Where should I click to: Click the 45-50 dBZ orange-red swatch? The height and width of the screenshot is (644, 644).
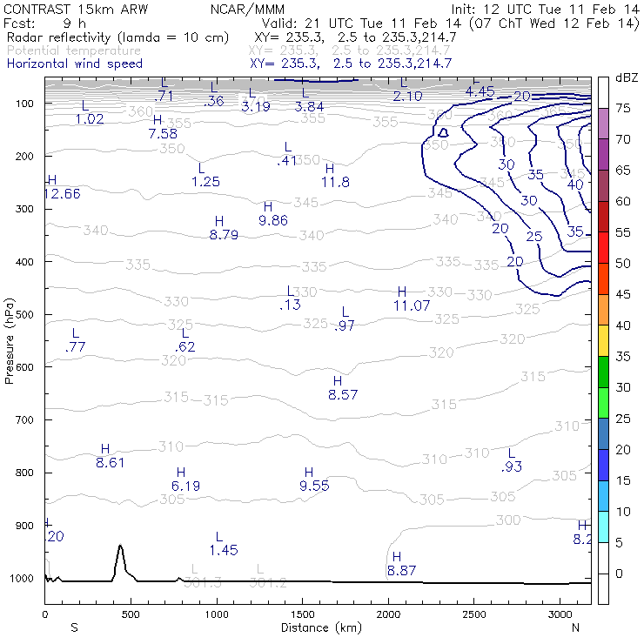[x=603, y=278]
